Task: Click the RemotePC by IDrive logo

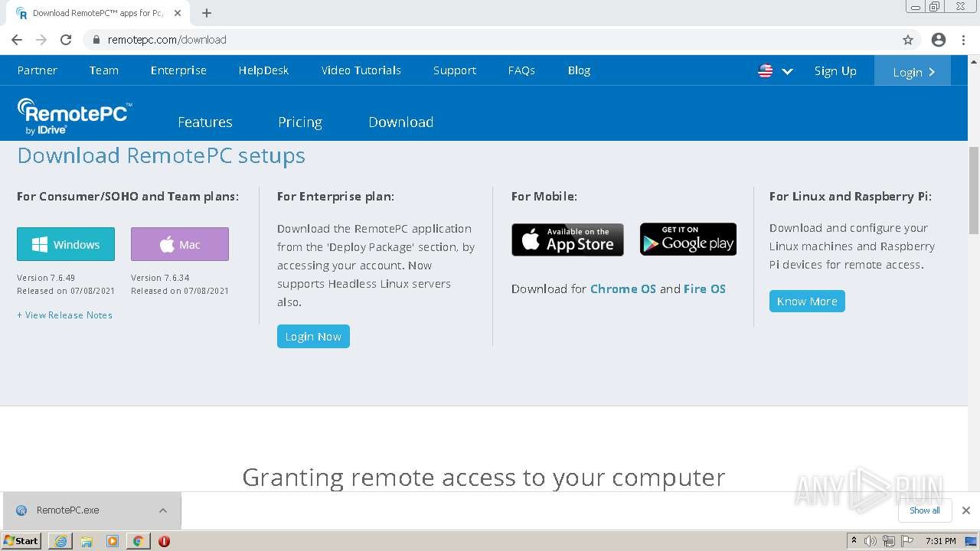Action: coord(74,116)
